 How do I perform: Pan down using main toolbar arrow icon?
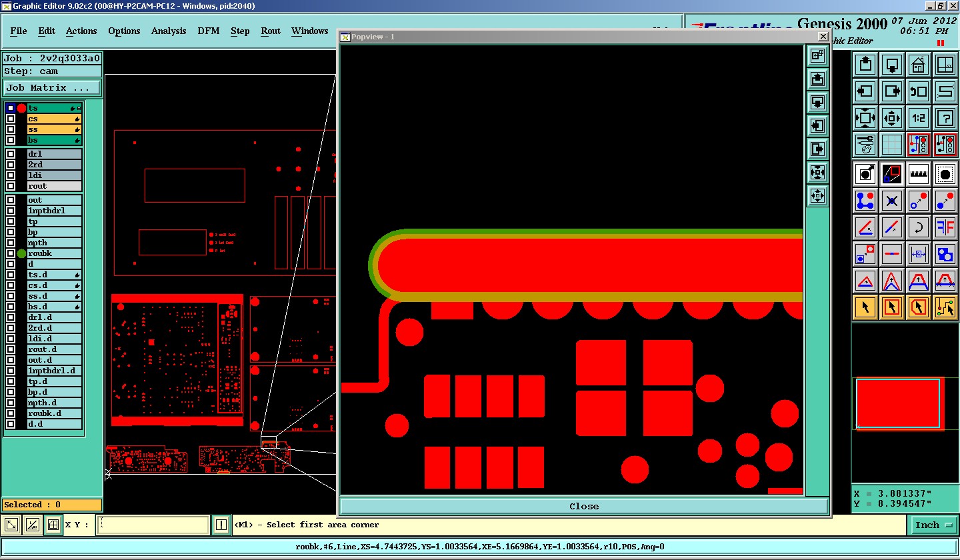892,65
